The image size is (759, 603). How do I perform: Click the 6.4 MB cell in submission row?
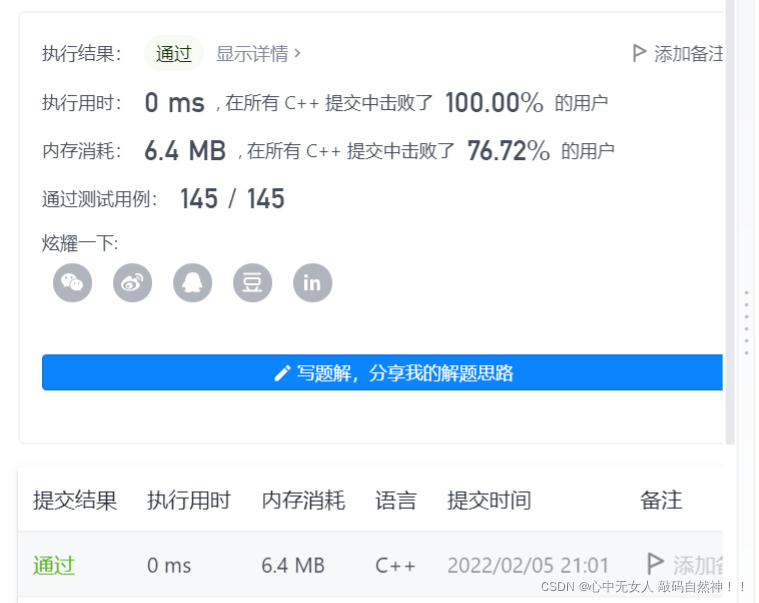click(293, 565)
